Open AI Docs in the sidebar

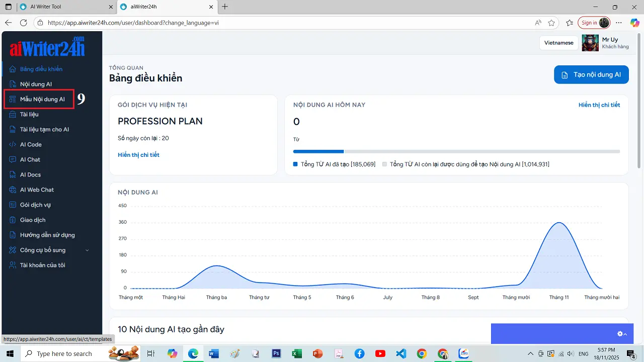tap(30, 174)
